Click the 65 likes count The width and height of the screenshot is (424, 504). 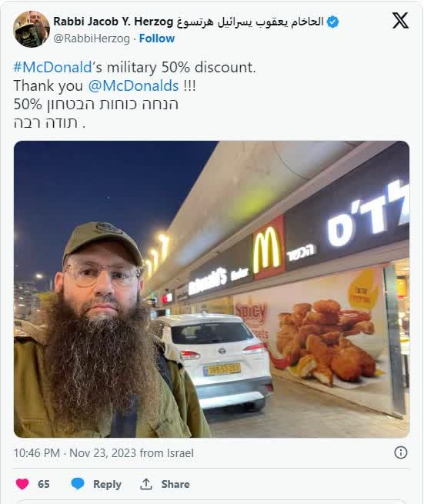click(44, 484)
